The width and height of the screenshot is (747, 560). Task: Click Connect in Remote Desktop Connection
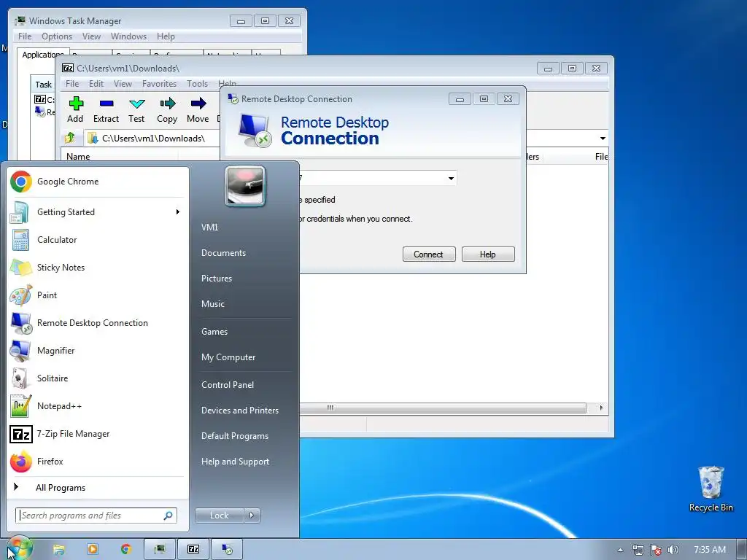coord(429,254)
